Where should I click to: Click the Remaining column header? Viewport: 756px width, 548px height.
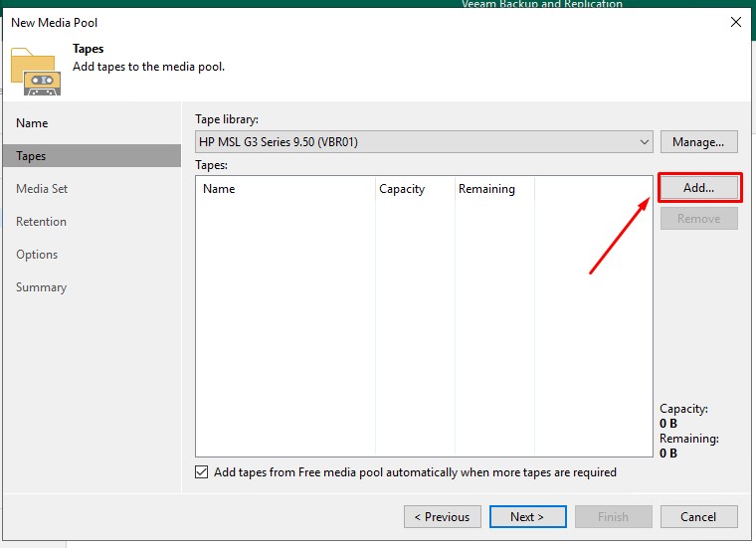click(x=486, y=189)
